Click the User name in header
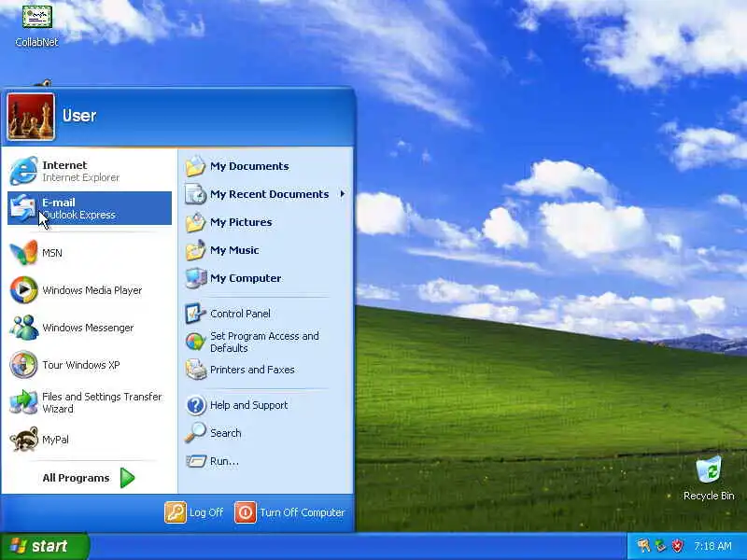The height and width of the screenshot is (560, 747). click(x=79, y=116)
